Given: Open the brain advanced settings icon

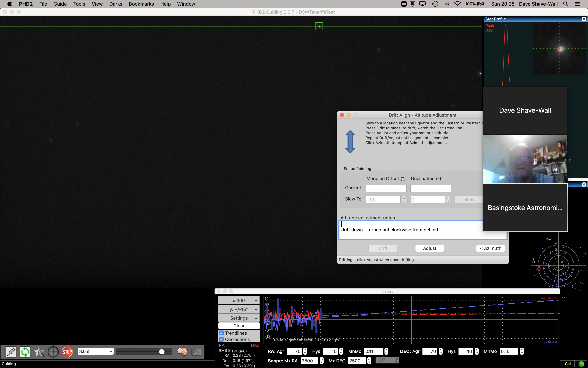Looking at the screenshot, I should 183,352.
